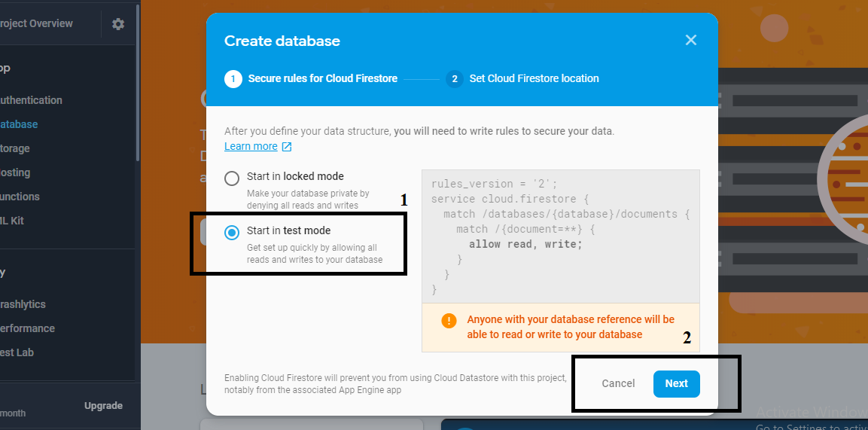The image size is (868, 430).
Task: Open the Learn more link
Action: (x=251, y=146)
